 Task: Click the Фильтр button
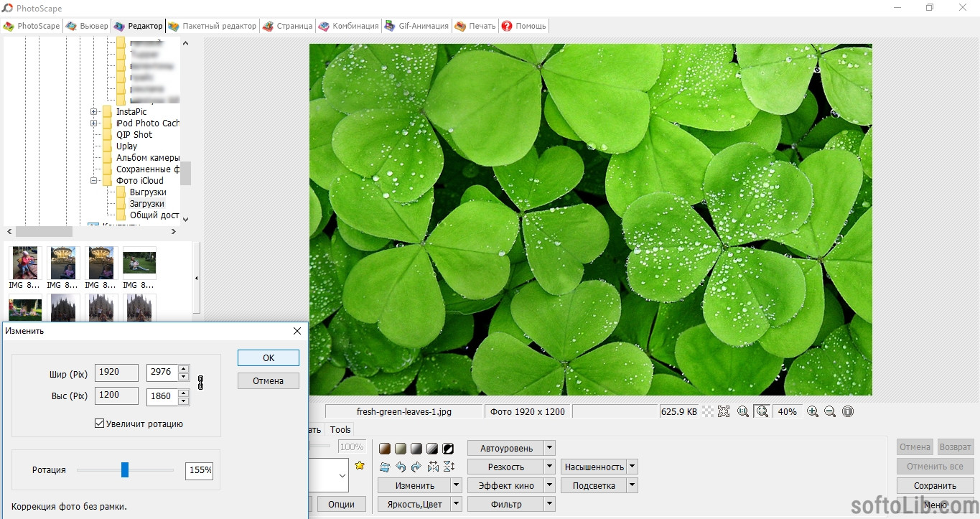coord(506,504)
